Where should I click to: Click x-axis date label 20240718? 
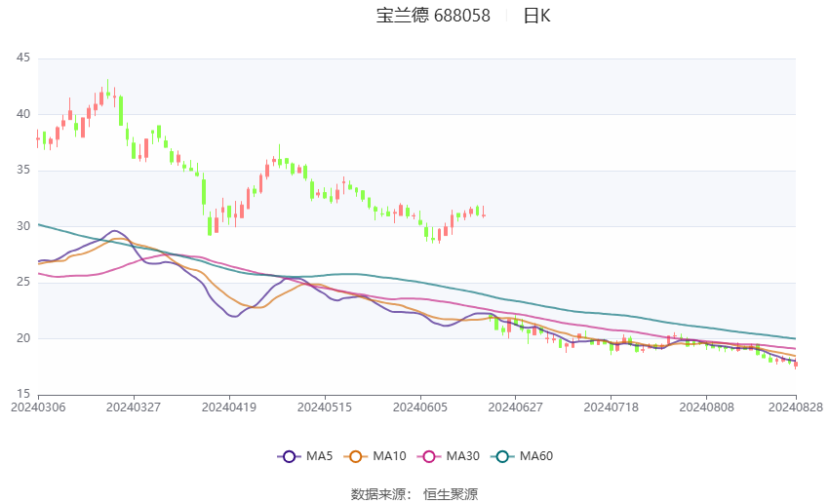(612, 407)
